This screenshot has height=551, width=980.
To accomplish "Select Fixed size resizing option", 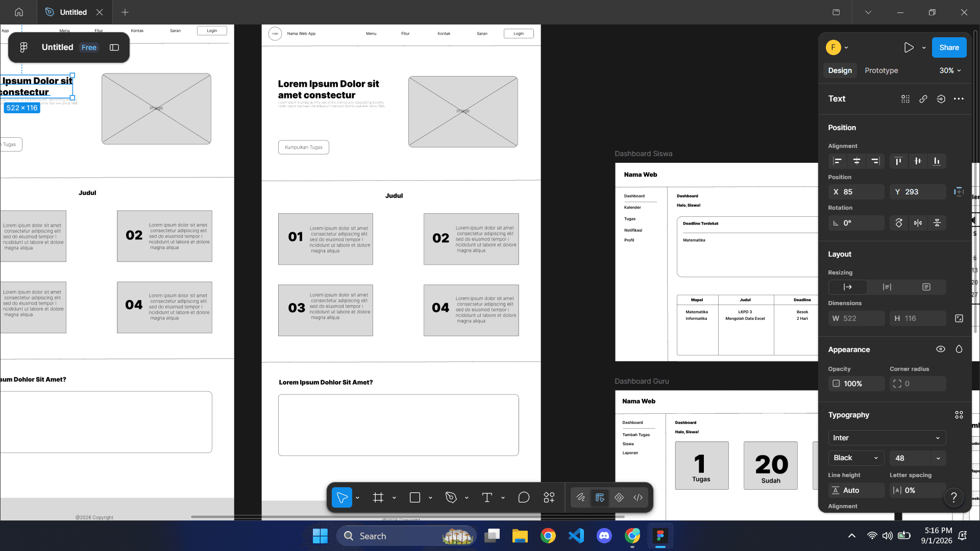I will click(926, 287).
